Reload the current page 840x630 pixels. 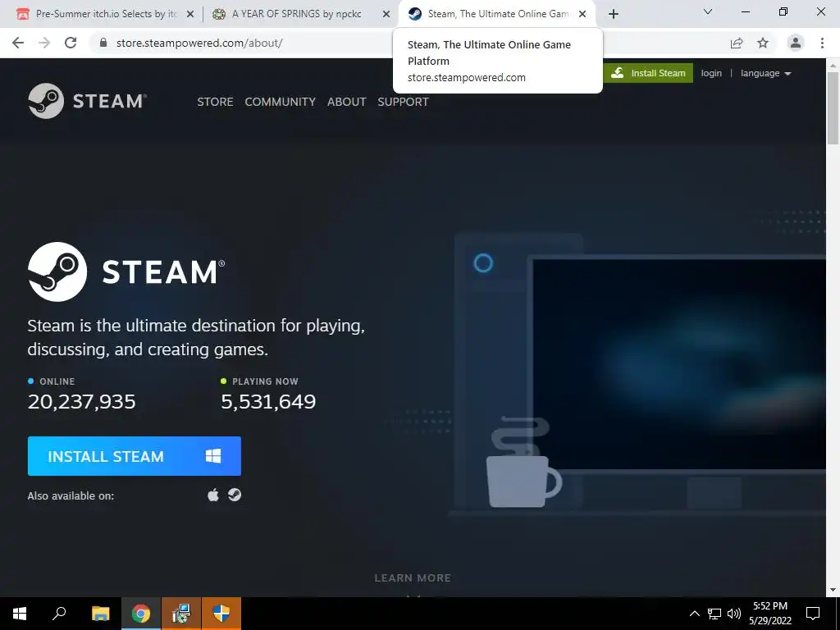71,43
